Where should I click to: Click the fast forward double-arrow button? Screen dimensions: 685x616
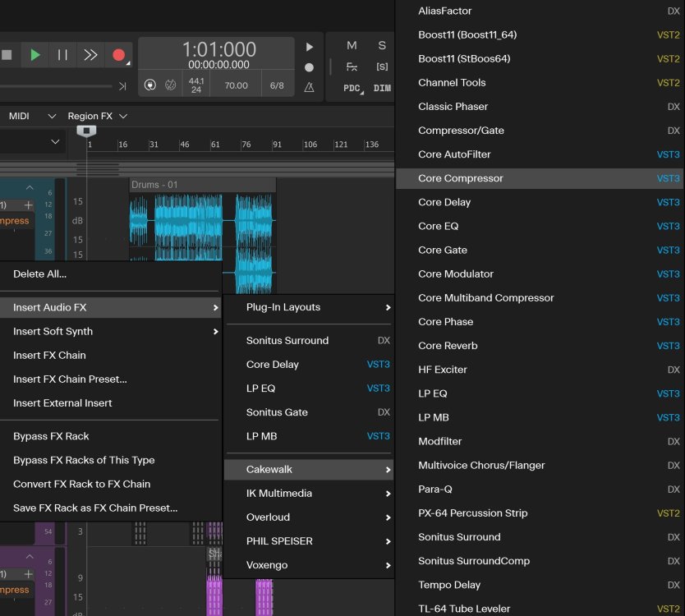[x=90, y=54]
